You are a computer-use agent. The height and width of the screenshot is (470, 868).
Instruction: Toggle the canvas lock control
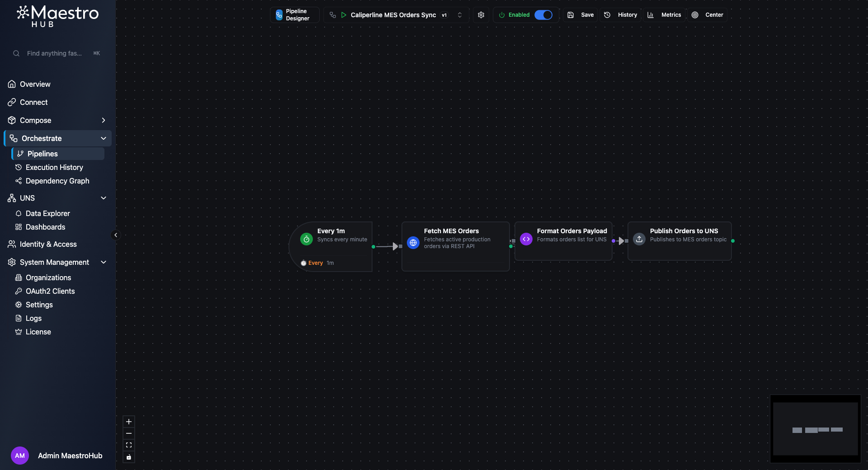(x=129, y=457)
